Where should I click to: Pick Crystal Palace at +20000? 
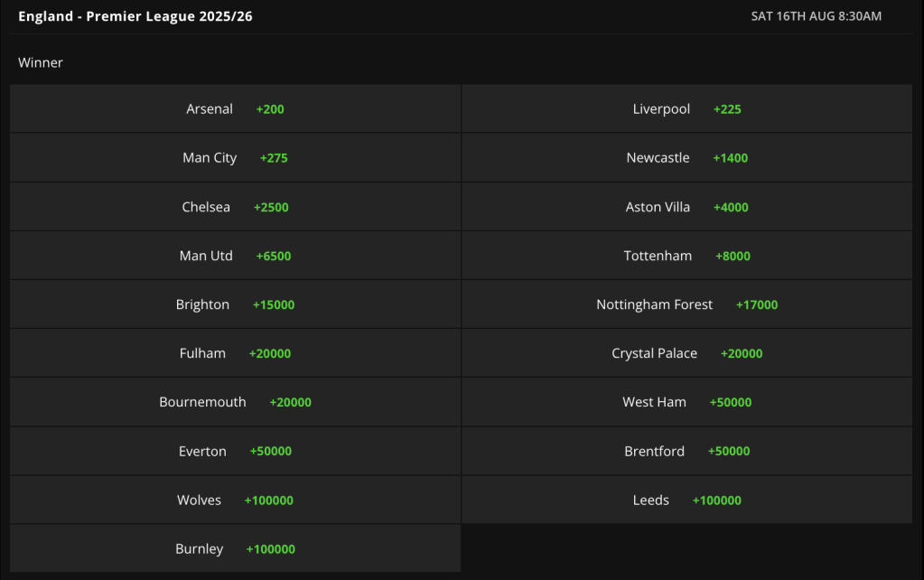pyautogui.click(x=687, y=353)
